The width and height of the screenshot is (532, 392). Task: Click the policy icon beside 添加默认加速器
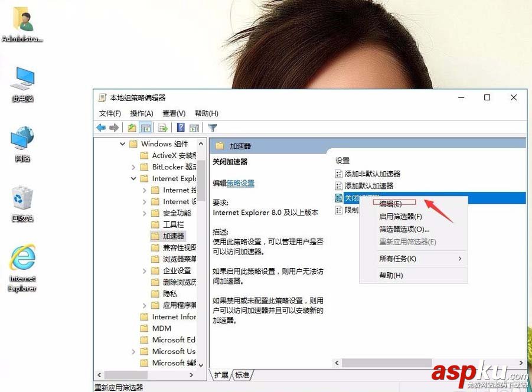338,186
